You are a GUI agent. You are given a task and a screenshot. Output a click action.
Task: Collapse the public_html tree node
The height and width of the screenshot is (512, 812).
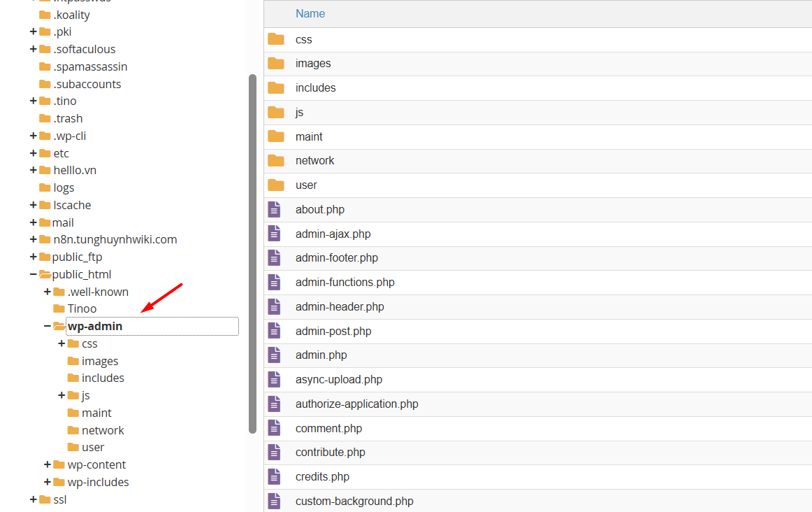[x=33, y=274]
